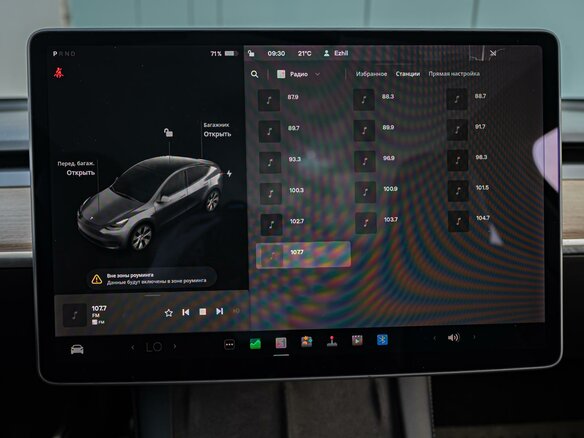The image size is (584, 438).
Task: Switch to the Станции tab
Action: [x=407, y=74]
